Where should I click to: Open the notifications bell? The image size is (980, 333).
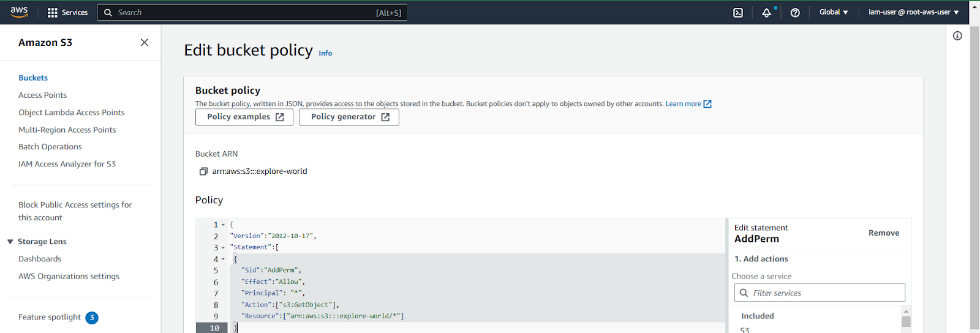[x=766, y=12]
